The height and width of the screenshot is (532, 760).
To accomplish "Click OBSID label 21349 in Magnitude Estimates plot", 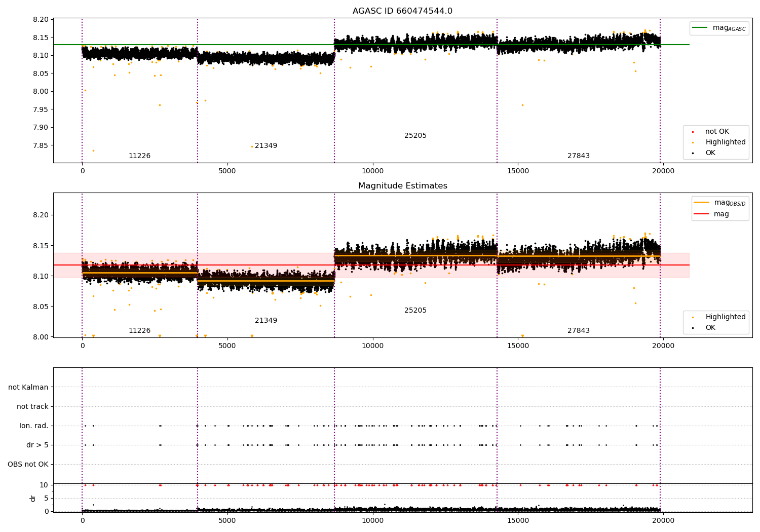I will 266,321.
